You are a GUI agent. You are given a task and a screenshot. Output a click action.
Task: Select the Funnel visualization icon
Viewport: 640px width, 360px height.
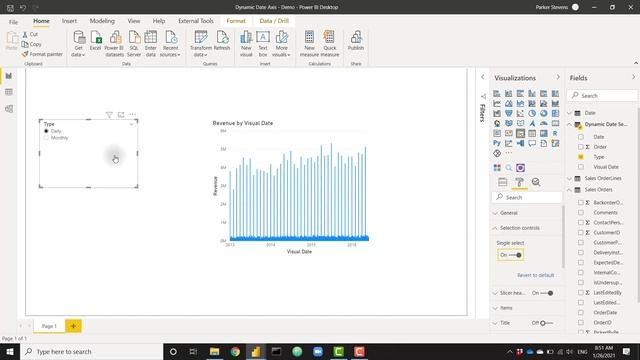pos(509,113)
